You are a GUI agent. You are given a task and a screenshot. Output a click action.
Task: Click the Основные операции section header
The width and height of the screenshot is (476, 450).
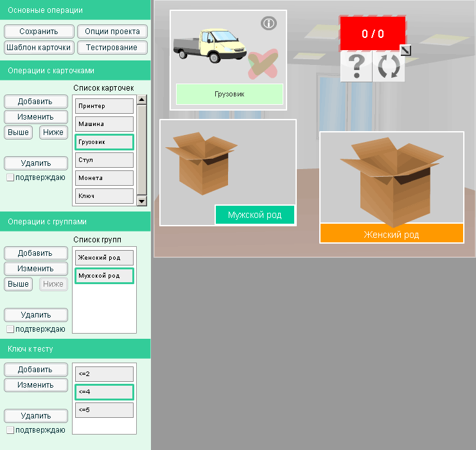(x=75, y=10)
